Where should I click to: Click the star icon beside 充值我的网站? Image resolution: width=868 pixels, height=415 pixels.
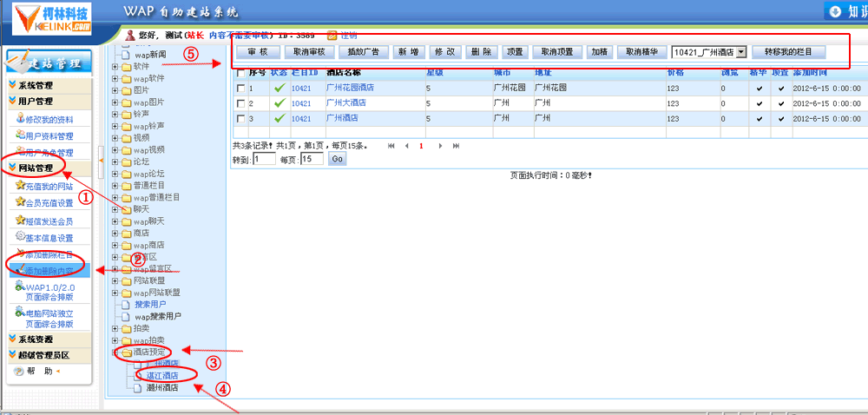[x=21, y=186]
